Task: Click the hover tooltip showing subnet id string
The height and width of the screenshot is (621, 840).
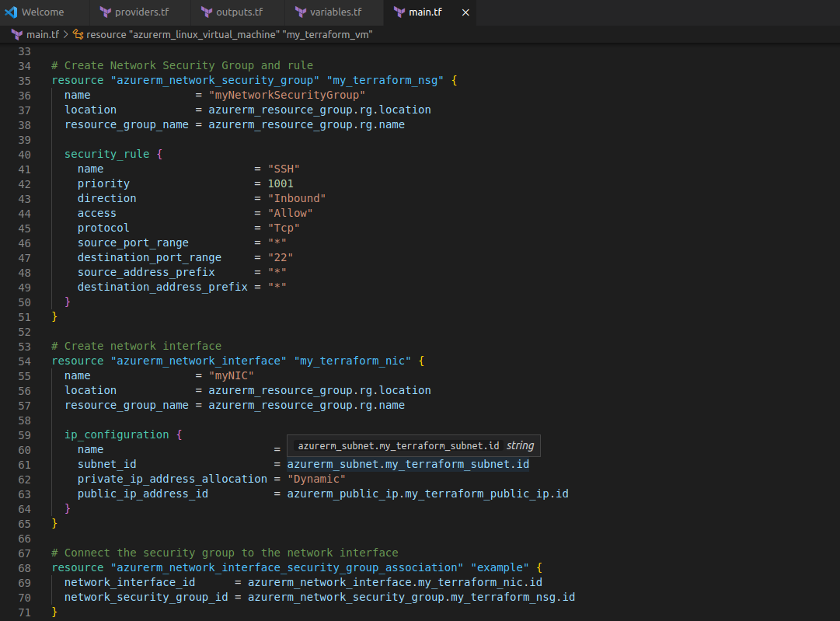Action: tap(413, 446)
